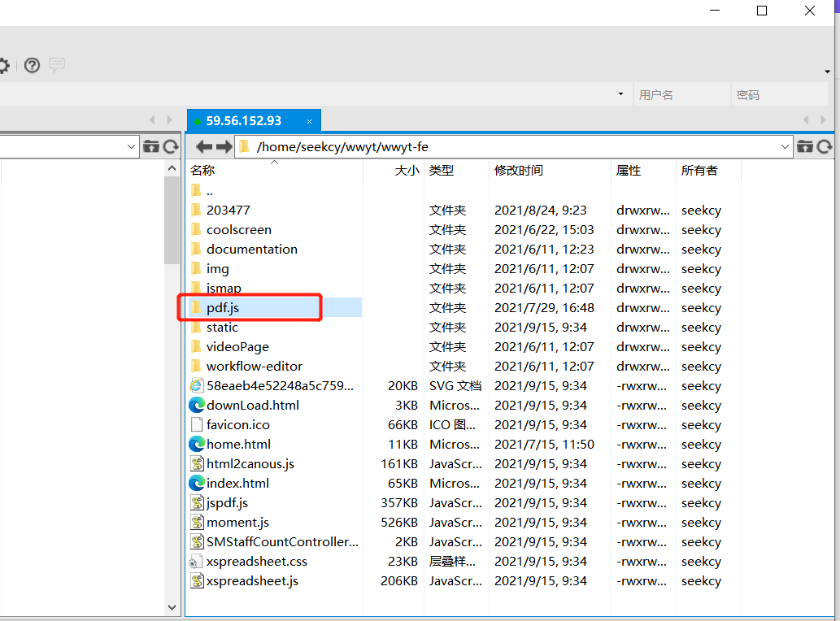Open the host history dropdown arrow

(x=621, y=94)
